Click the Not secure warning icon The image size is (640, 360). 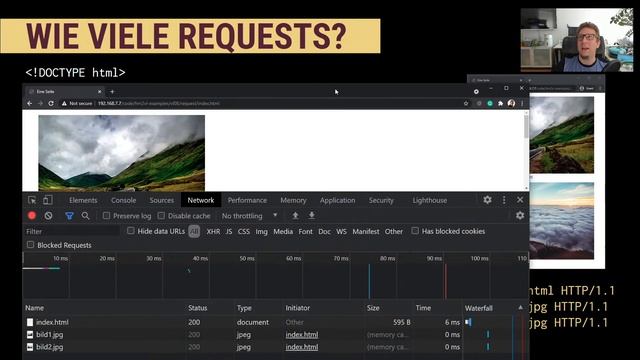pos(64,103)
